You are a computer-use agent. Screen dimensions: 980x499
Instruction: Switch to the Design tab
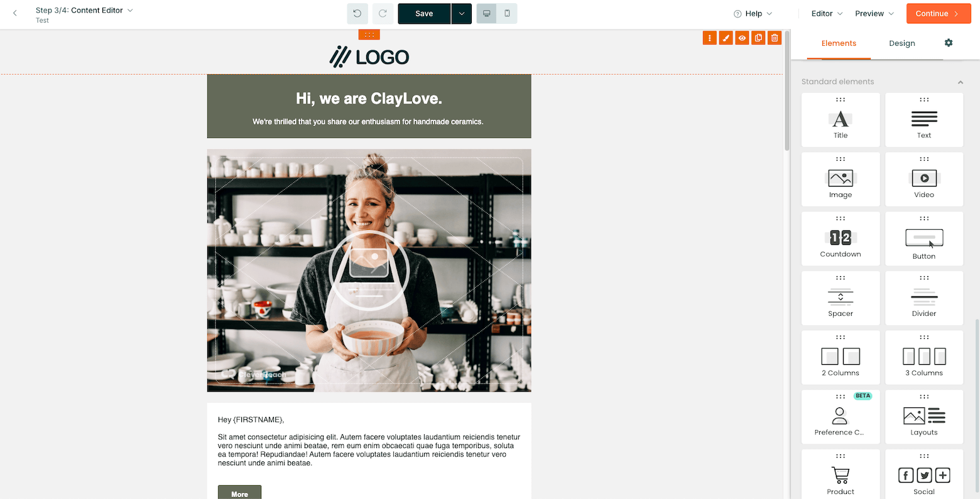pos(902,43)
